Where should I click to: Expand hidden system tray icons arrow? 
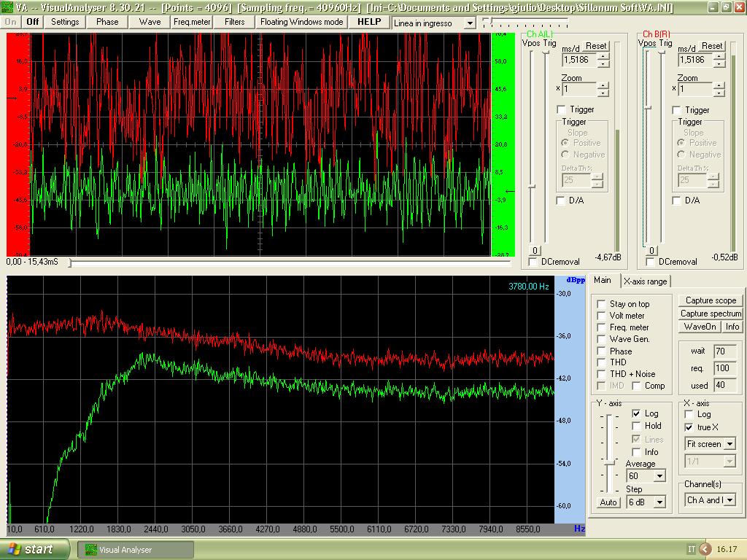click(x=705, y=549)
